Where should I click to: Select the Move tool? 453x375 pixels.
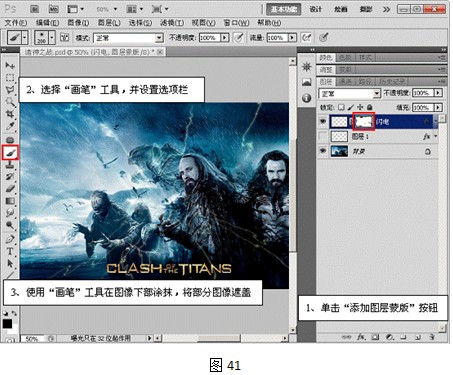tap(10, 65)
